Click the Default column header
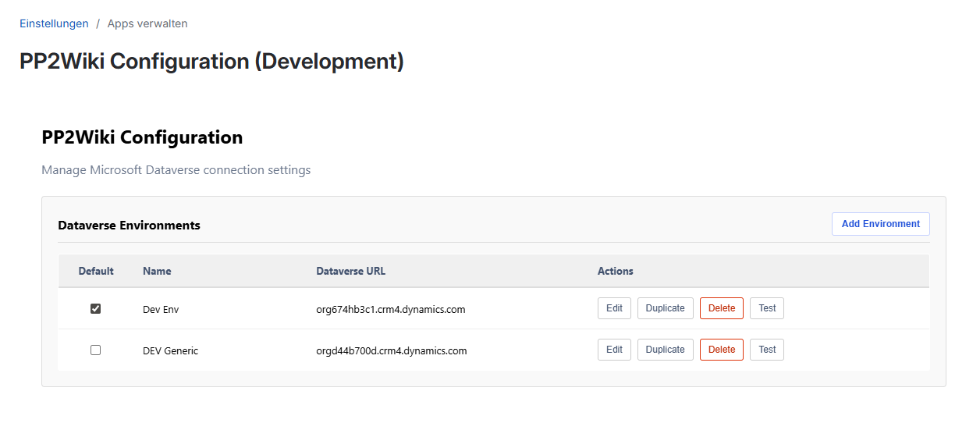Screen dimensions: 980x423 click(96, 271)
